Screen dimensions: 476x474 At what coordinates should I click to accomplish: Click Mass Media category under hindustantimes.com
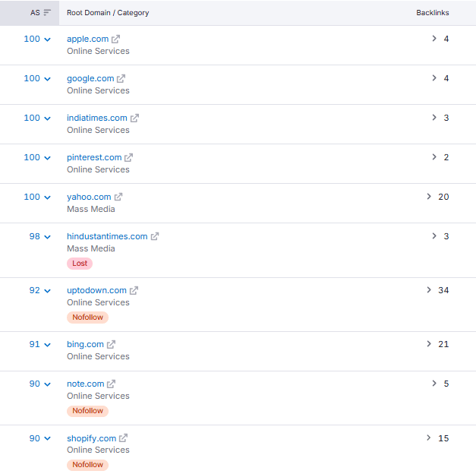[91, 248]
